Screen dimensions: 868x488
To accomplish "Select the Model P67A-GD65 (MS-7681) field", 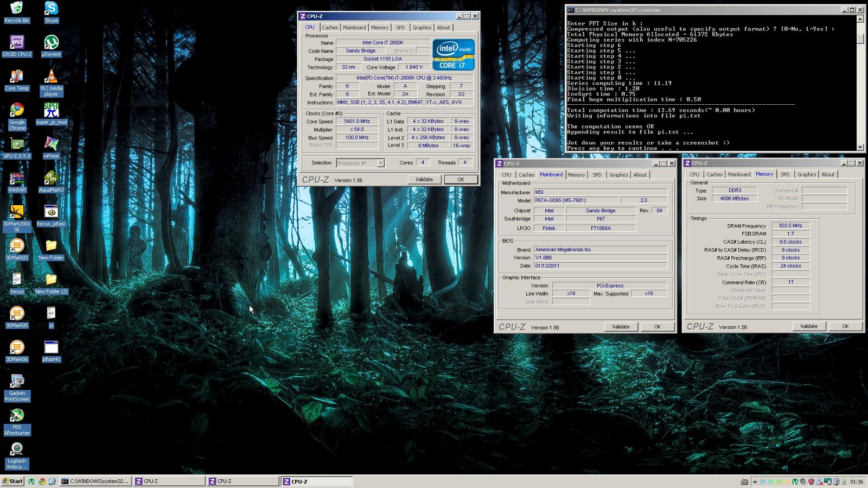I will pyautogui.click(x=576, y=200).
